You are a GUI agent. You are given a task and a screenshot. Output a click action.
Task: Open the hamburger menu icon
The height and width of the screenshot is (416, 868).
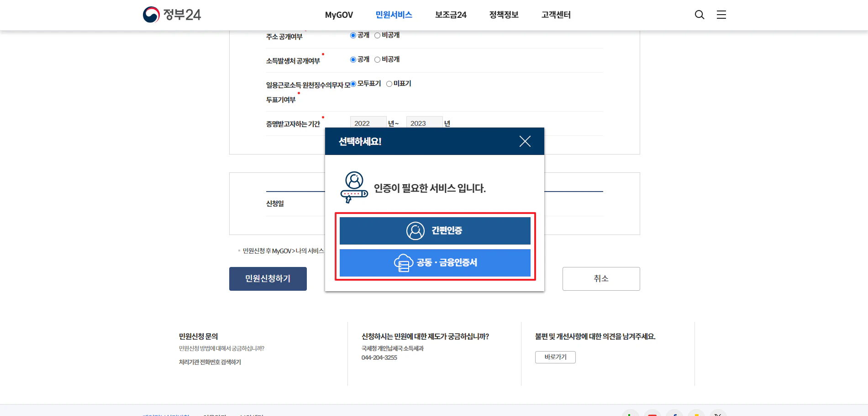tap(721, 15)
